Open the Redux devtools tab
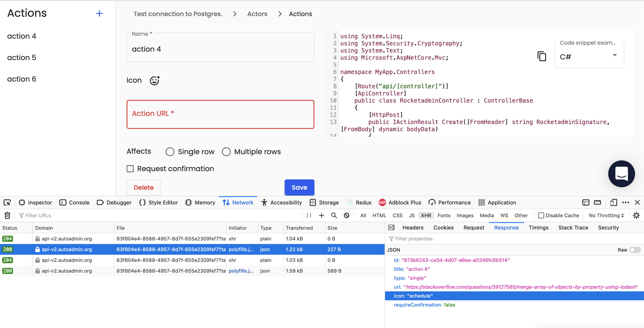 click(359, 202)
